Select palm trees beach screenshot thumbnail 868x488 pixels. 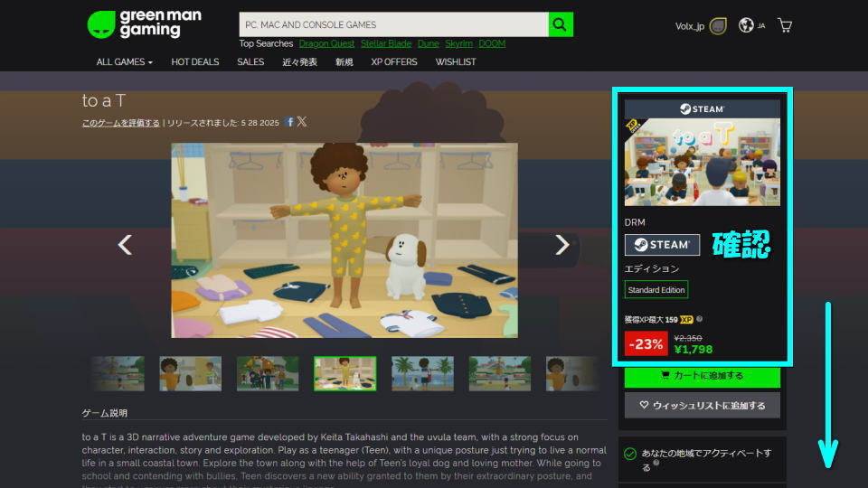click(x=422, y=373)
